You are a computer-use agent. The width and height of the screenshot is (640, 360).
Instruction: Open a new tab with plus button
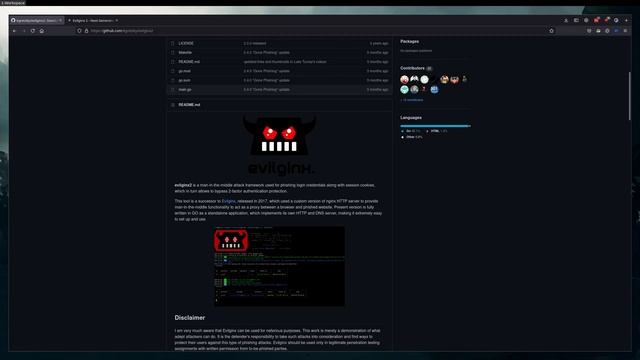pos(626,20)
